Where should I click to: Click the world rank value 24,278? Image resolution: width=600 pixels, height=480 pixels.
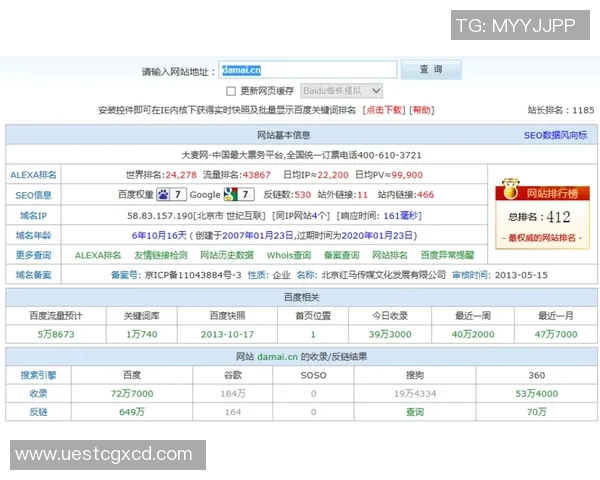click(181, 175)
